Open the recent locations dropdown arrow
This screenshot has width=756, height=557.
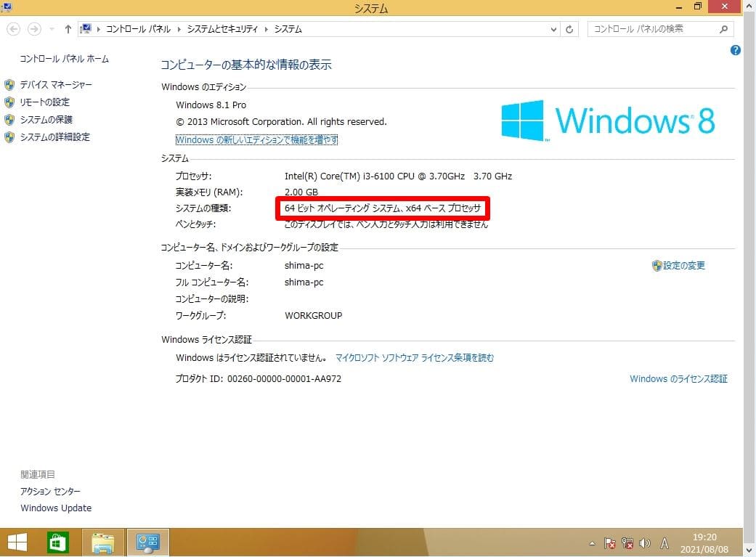tap(52, 30)
